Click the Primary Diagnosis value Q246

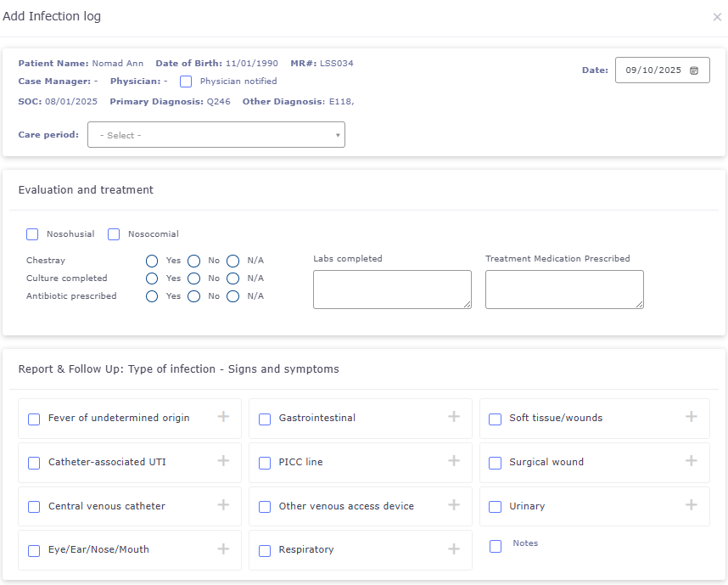click(x=218, y=101)
